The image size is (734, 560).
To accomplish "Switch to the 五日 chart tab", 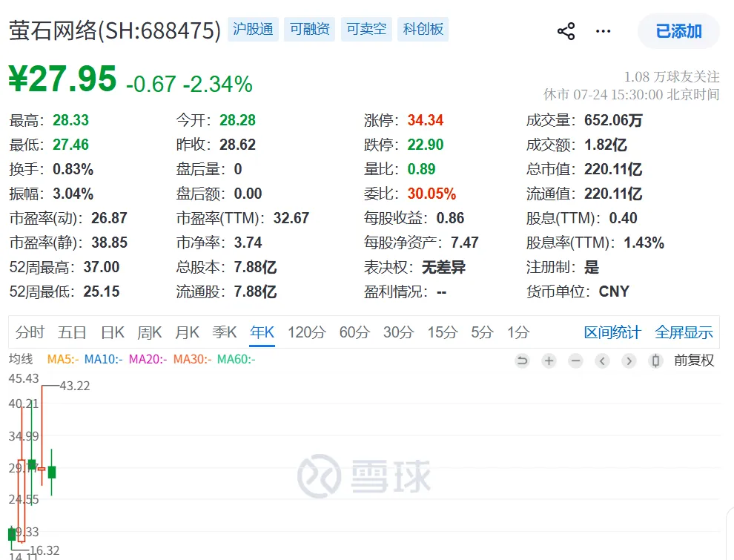I will click(x=72, y=332).
